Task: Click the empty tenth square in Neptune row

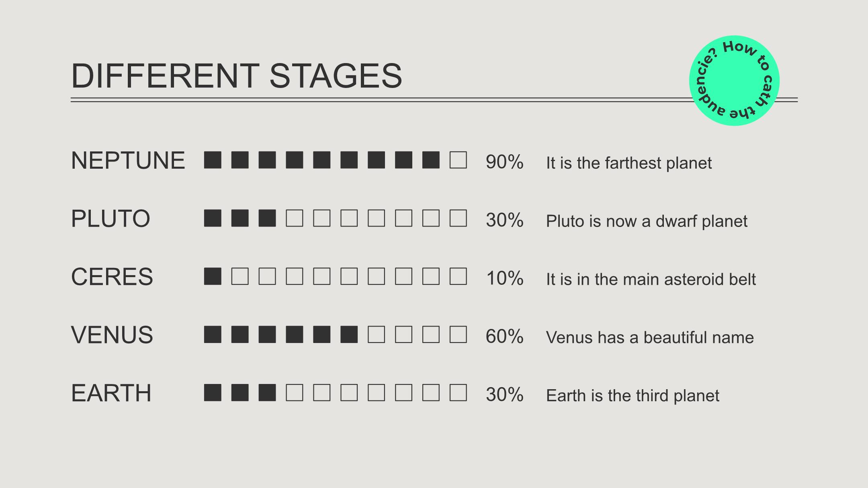Action: [458, 160]
